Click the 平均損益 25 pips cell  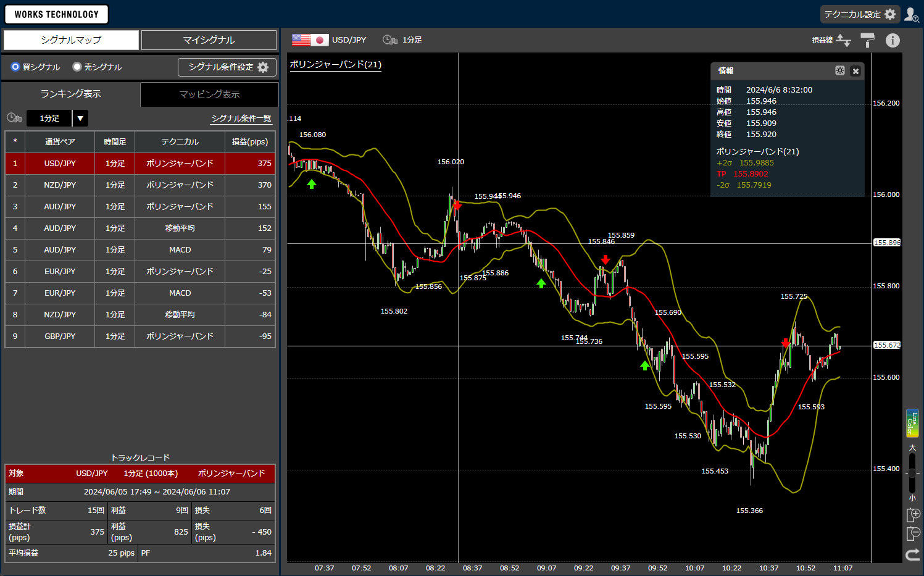72,553
